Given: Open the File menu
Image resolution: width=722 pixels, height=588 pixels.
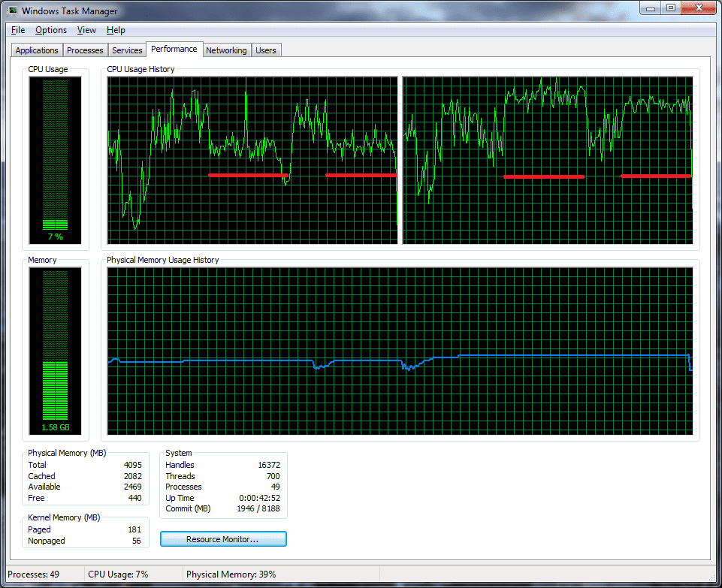Looking at the screenshot, I should point(18,30).
